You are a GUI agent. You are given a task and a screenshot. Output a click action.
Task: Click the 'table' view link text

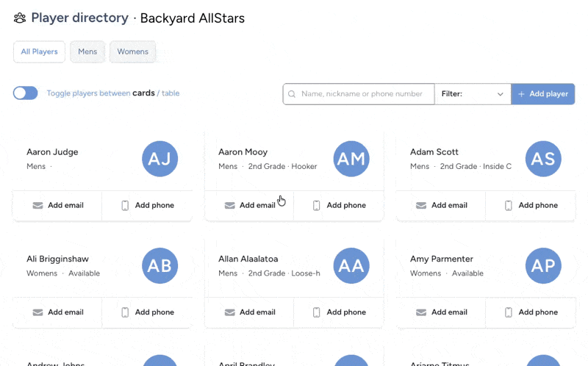tap(171, 93)
